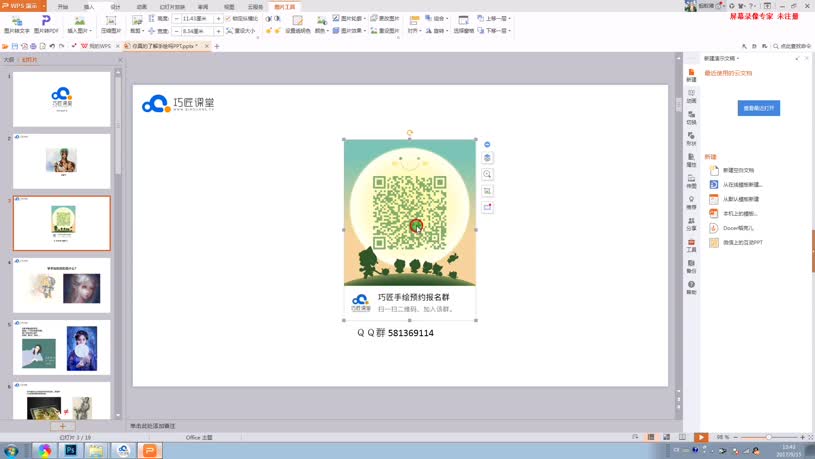The width and height of the screenshot is (815, 459).
Task: Click the zoom magnifier floating icon beside picture
Action: coord(487,174)
